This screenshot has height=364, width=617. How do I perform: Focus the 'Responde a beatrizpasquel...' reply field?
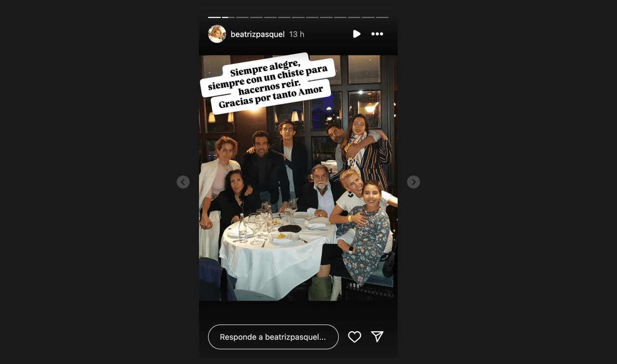pyautogui.click(x=273, y=337)
